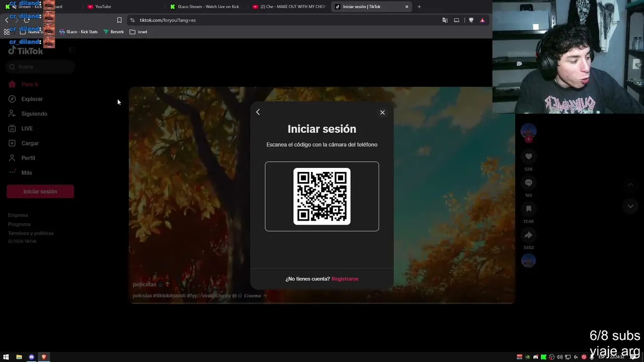
Task: Click the TikTok search field
Action: coord(40,66)
